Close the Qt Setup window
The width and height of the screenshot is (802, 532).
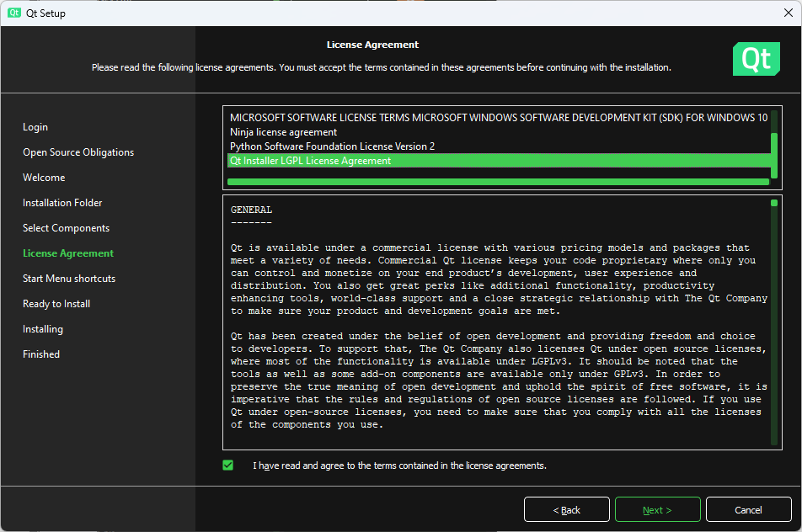tap(789, 13)
